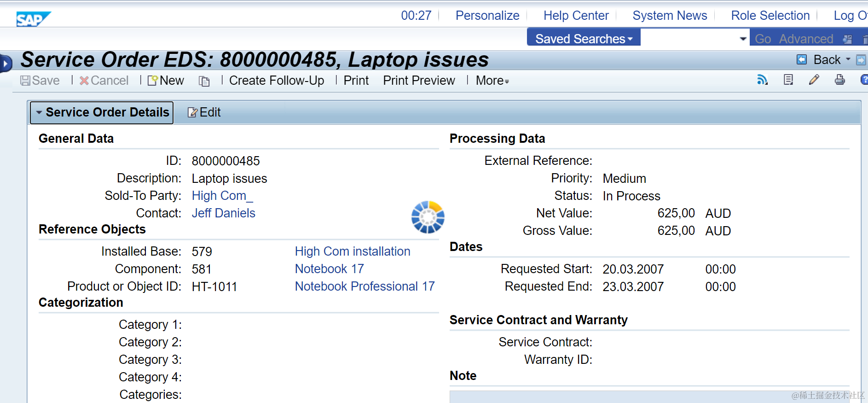Click the Back arrow icon
Image resolution: width=868 pixels, height=403 pixels.
[x=802, y=60]
